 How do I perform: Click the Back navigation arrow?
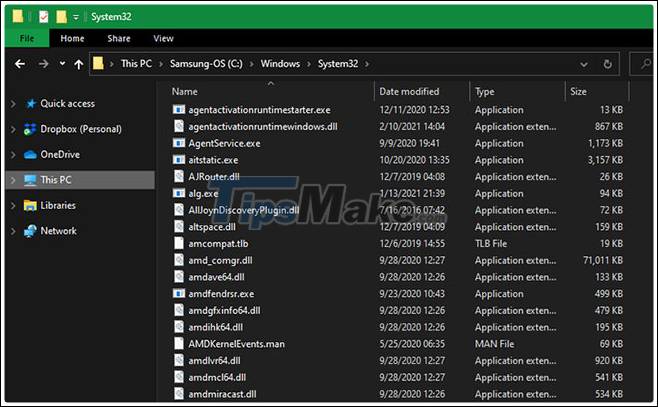[x=19, y=64]
